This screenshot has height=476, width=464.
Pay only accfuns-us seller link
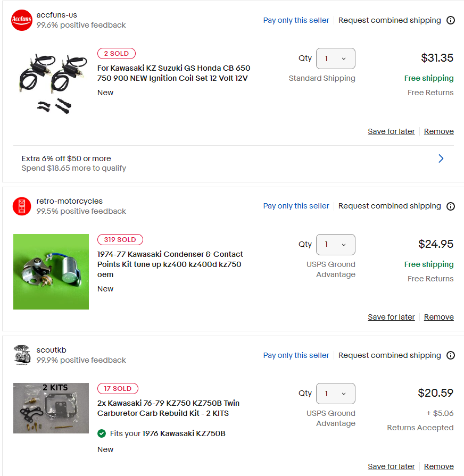tap(296, 20)
